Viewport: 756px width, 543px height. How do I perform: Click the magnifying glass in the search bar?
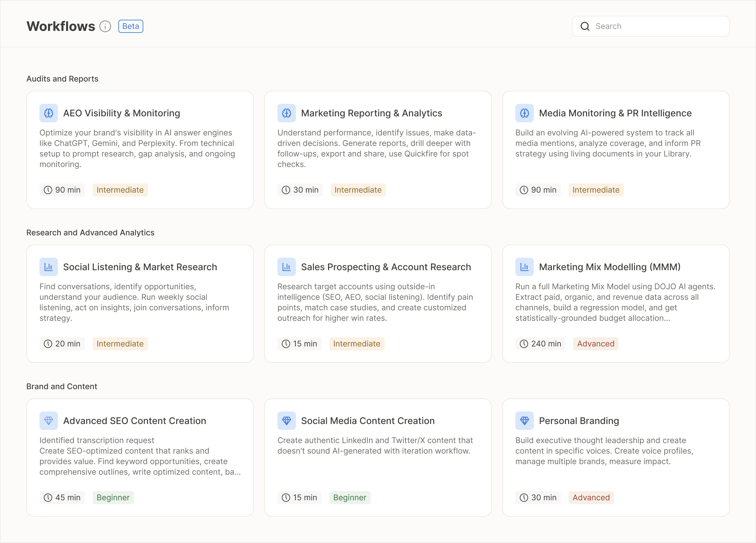coord(586,26)
